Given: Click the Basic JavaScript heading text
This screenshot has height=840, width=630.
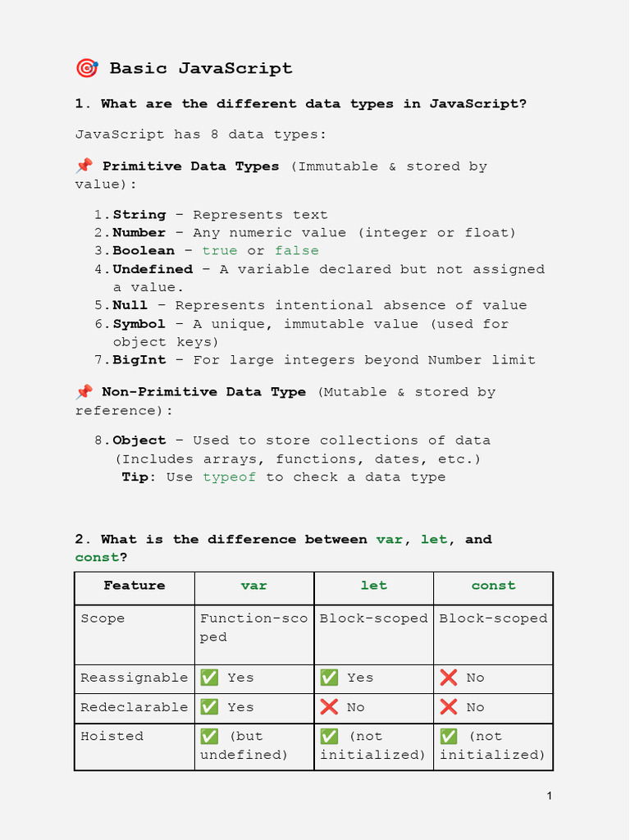Looking at the screenshot, I should click(201, 68).
